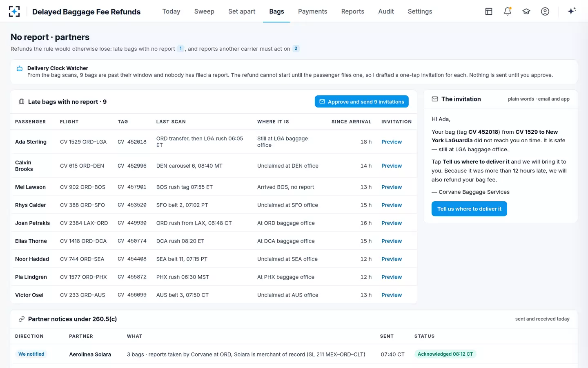588x368 pixels.
Task: Open the Sweep tab
Action: (x=204, y=11)
